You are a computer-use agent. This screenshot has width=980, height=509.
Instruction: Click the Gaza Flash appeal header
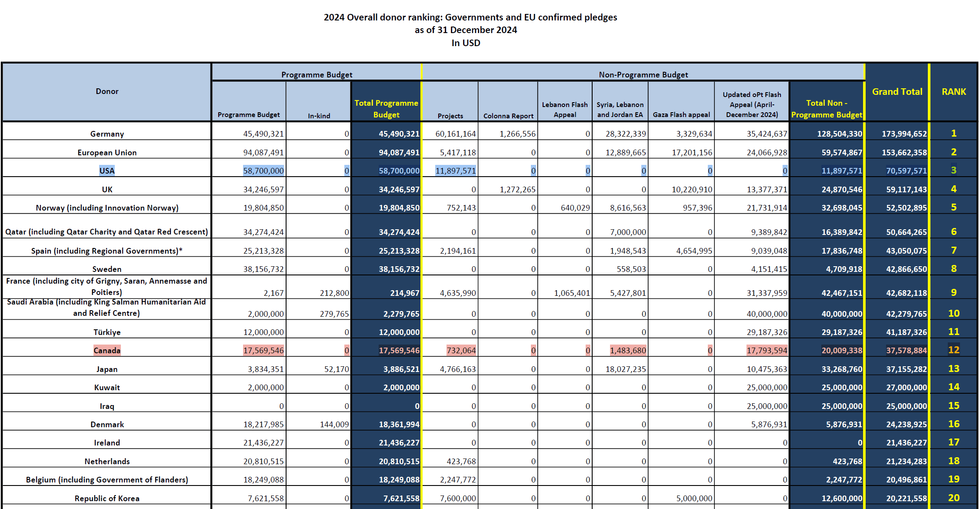(681, 115)
